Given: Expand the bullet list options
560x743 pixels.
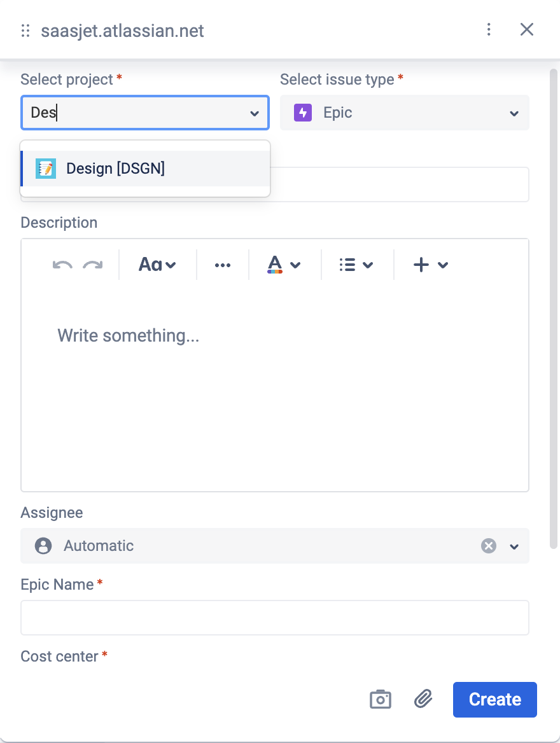Looking at the screenshot, I should tap(356, 265).
